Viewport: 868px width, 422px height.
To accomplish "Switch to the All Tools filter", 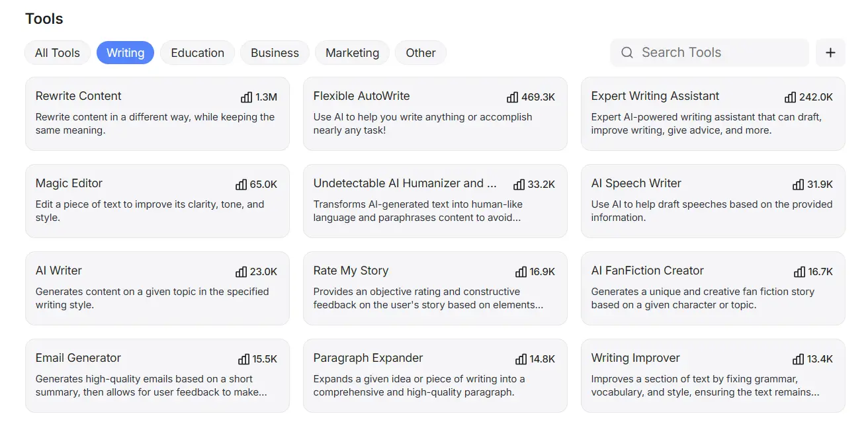I will tap(58, 53).
